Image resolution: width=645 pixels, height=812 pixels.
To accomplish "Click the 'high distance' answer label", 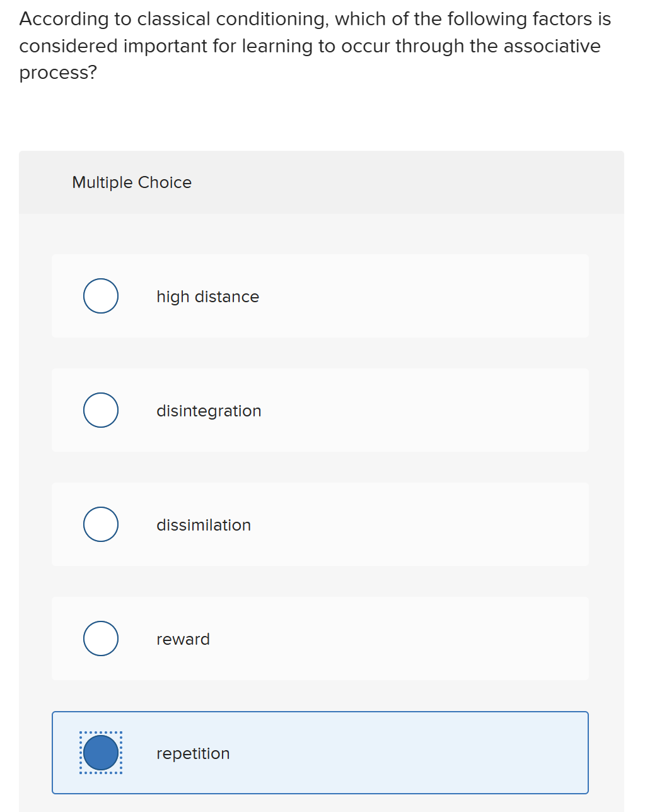I will tap(207, 297).
